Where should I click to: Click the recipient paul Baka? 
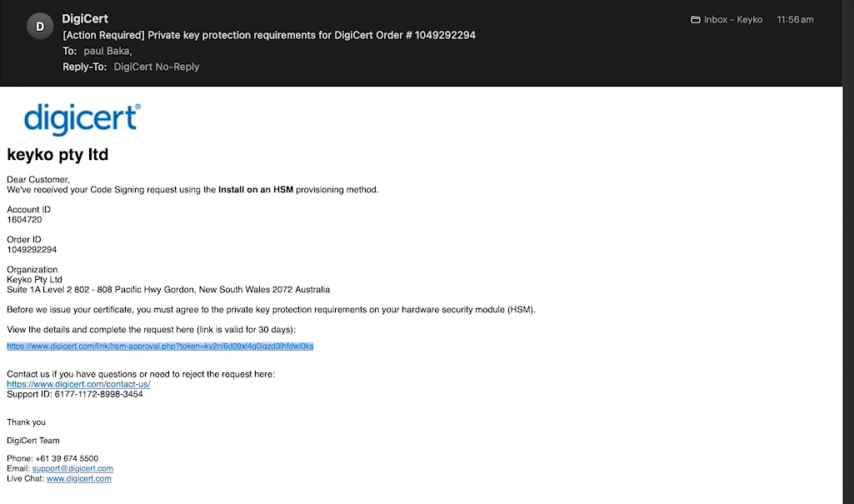107,51
